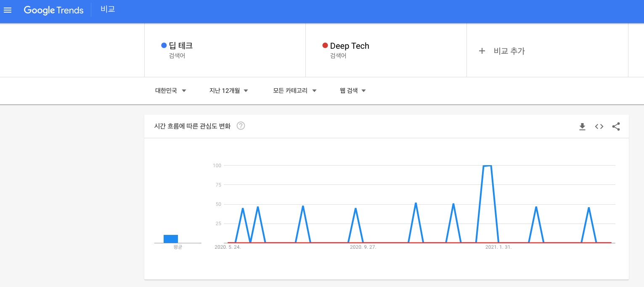Click the plus icon for adding comparison

tap(482, 51)
